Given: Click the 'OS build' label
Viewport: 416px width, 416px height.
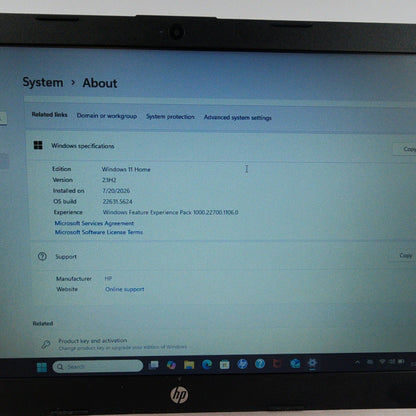Looking at the screenshot, I should pyautogui.click(x=65, y=201).
